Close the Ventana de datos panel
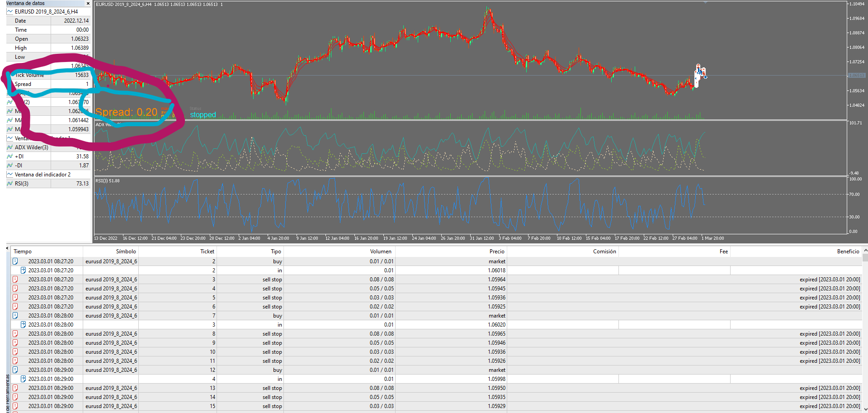This screenshot has width=868, height=413. [88, 4]
